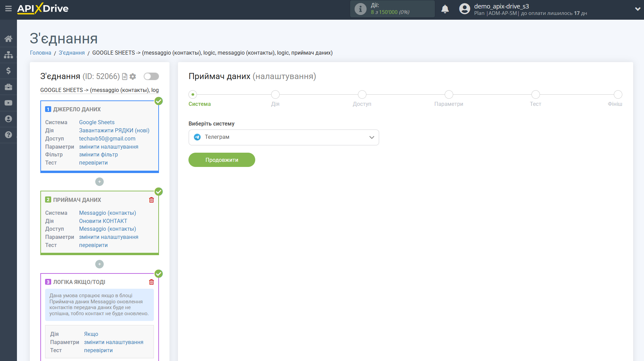Go to the Дія step in the wizard
Screen dimensions: 644x361
point(275,95)
